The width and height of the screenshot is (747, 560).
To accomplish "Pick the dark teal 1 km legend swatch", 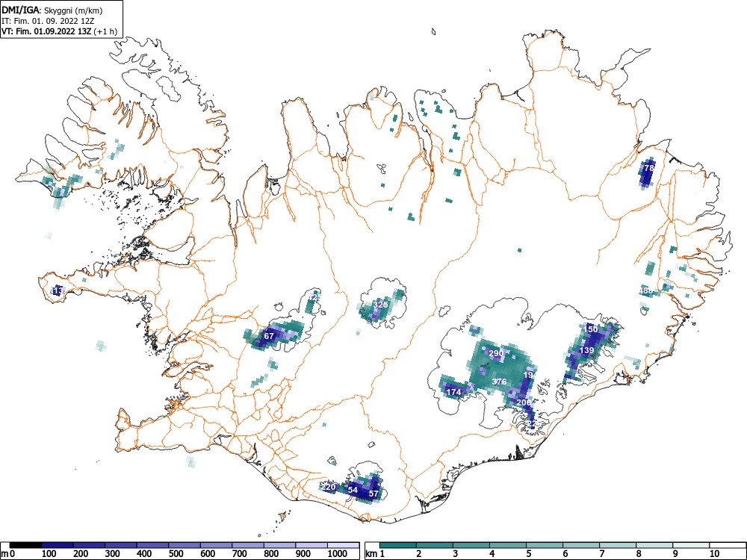I will pyautogui.click(x=398, y=544).
